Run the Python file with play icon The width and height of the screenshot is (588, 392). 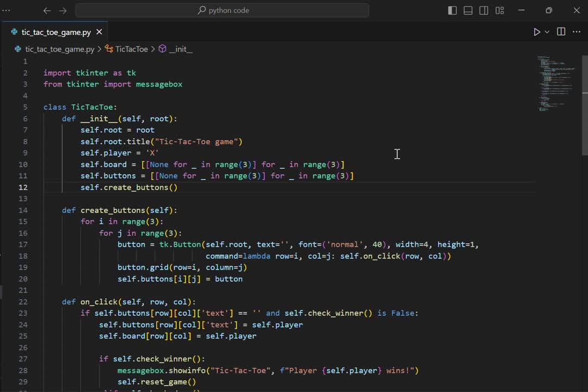point(537,32)
